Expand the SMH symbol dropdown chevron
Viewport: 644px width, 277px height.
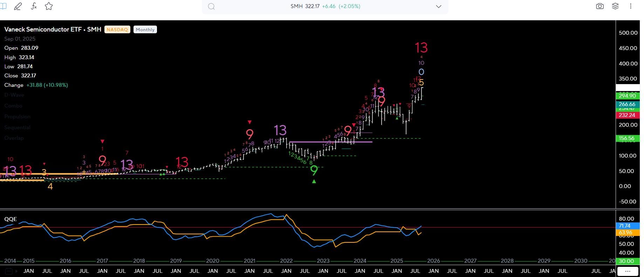point(438,7)
